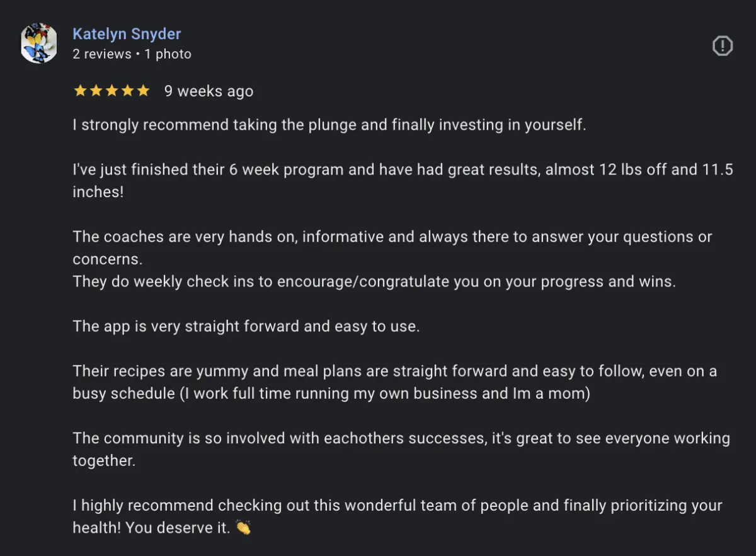Click the third gold star in the rating

pos(112,91)
